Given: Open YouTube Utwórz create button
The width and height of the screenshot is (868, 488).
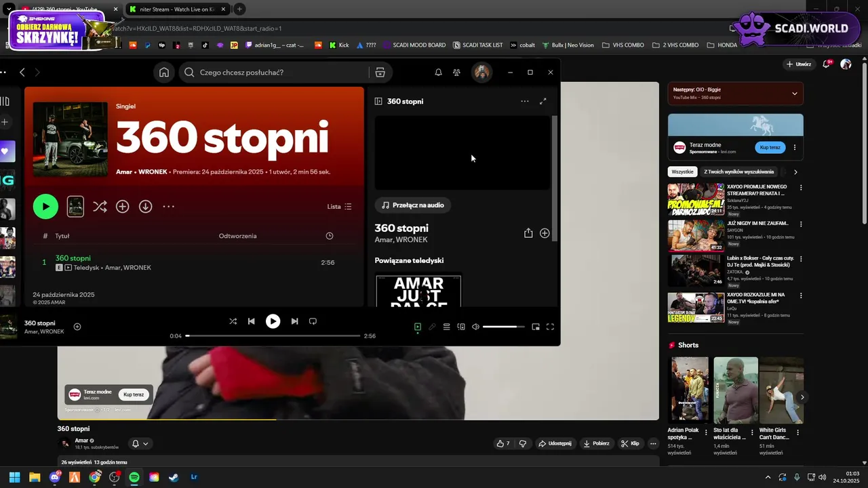Looking at the screenshot, I should pyautogui.click(x=799, y=64).
